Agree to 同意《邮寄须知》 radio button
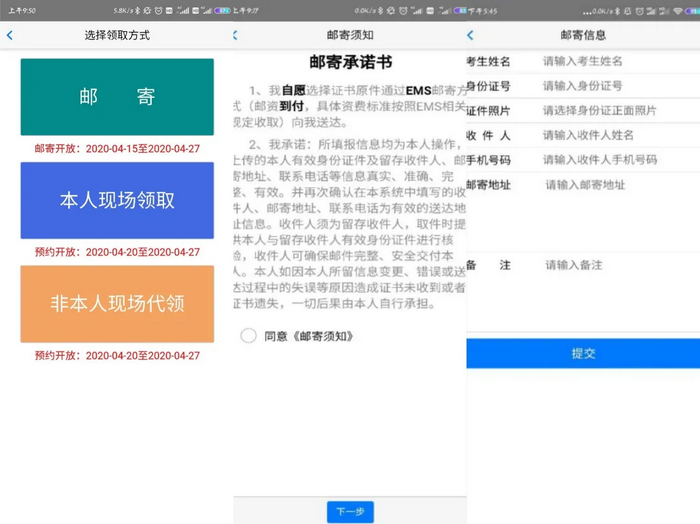 (248, 336)
